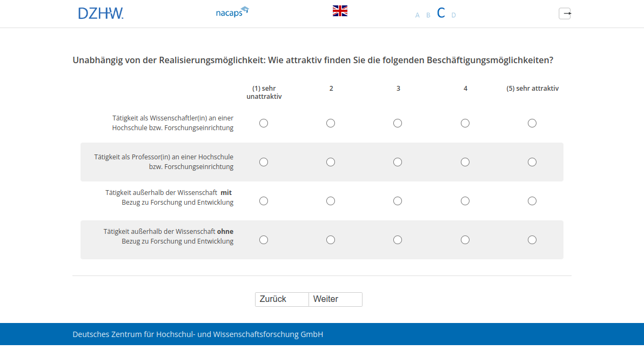This screenshot has height=350, width=644.
Task: Open the nacaps logo link
Action: (x=232, y=12)
